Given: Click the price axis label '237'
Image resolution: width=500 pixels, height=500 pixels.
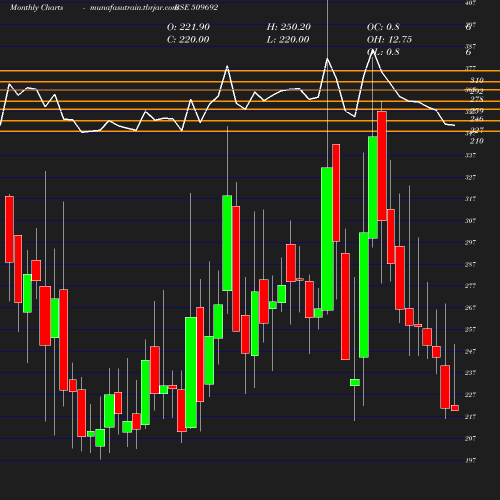Looking at the screenshot, I should point(470,373).
